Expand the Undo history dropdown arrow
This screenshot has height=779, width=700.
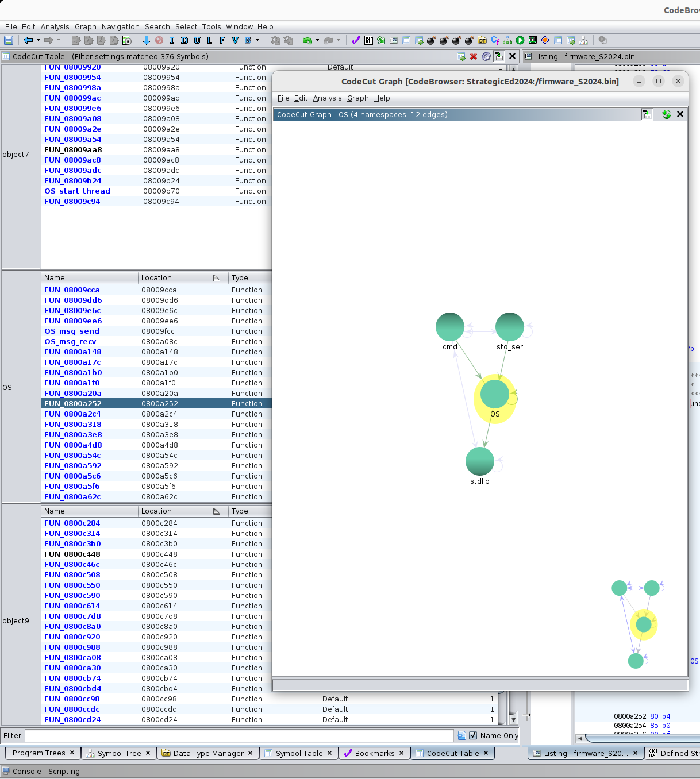317,40
